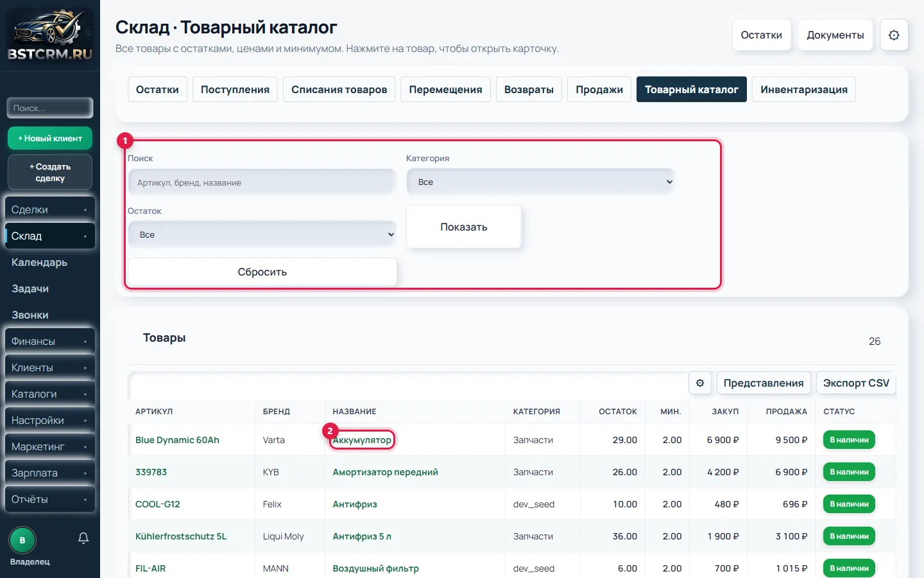The image size is (924, 578).
Task: Click the header Остатки button
Action: pyautogui.click(x=762, y=35)
